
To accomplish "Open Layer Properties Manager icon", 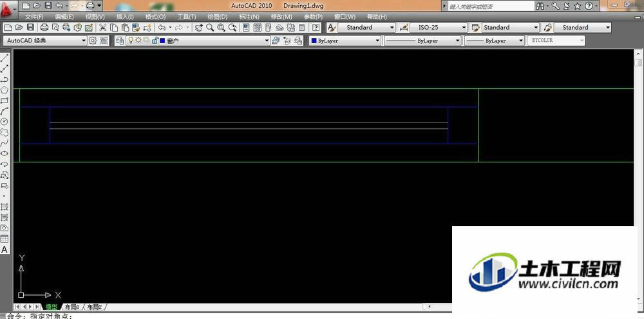I will [x=120, y=41].
